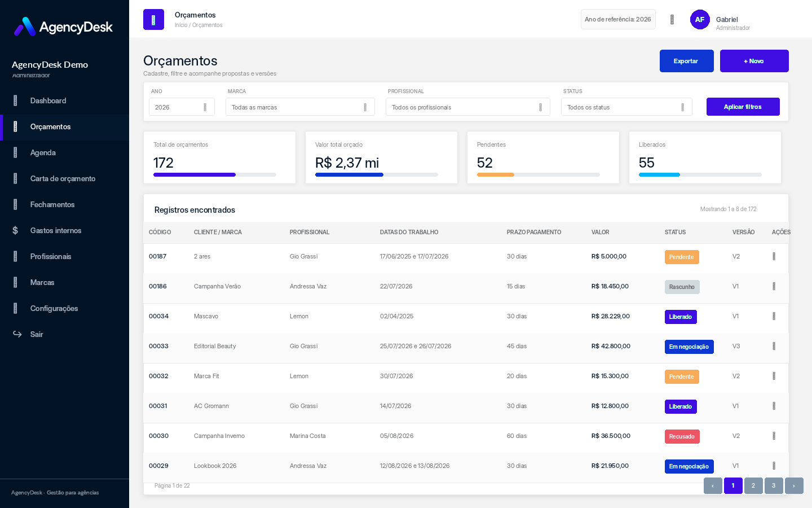Apply filters with Aplicar filtros
Viewport: 812px width, 508px height.
pos(743,107)
